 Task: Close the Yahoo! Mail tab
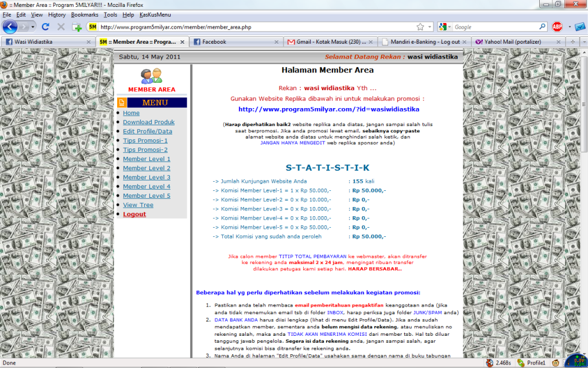point(558,42)
